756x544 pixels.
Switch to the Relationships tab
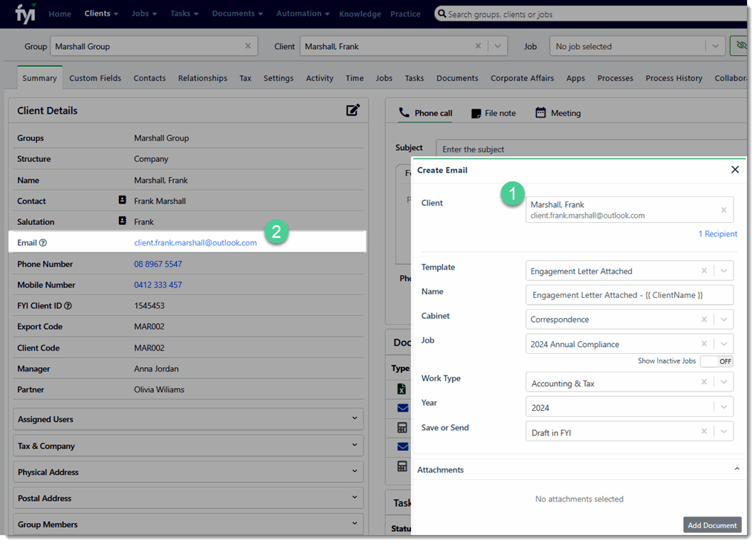coord(202,78)
